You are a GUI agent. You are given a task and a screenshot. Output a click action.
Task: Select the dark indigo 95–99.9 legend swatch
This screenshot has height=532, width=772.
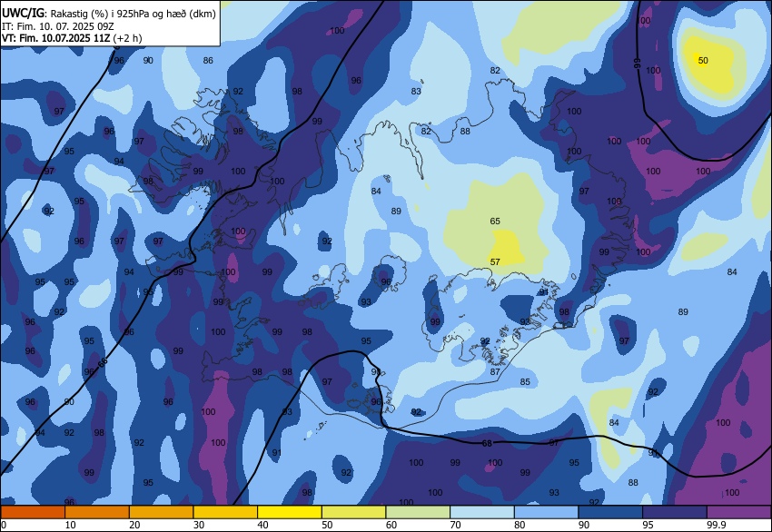(675, 512)
